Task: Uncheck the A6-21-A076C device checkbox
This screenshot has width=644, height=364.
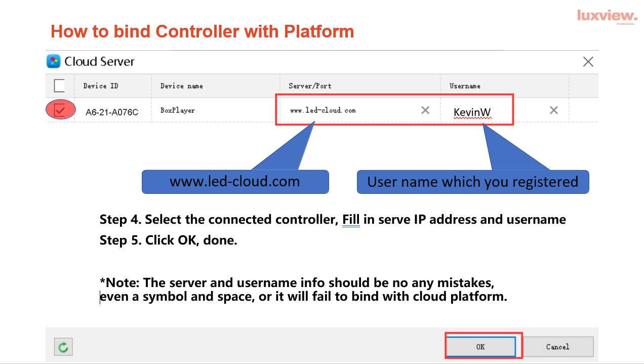Action: [60, 110]
